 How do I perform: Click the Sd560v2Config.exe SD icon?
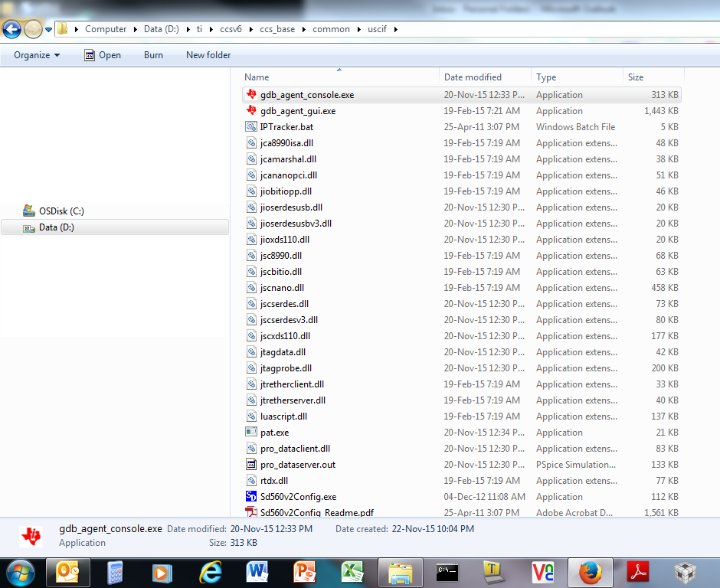tap(251, 496)
